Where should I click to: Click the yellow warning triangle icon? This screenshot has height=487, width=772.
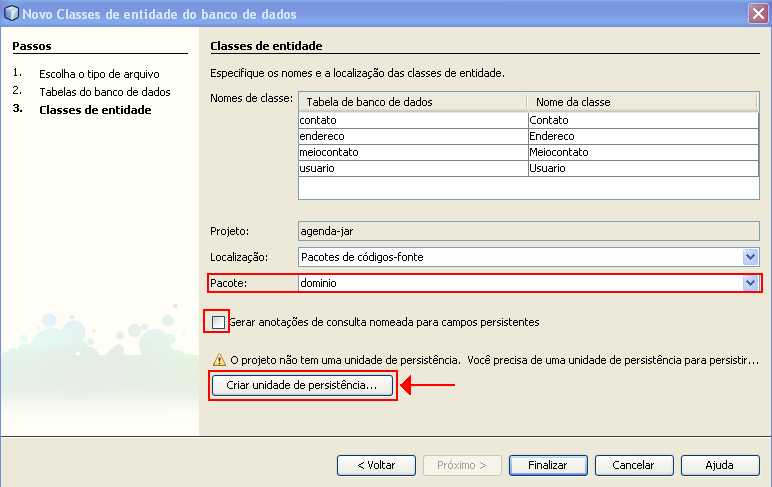point(217,359)
